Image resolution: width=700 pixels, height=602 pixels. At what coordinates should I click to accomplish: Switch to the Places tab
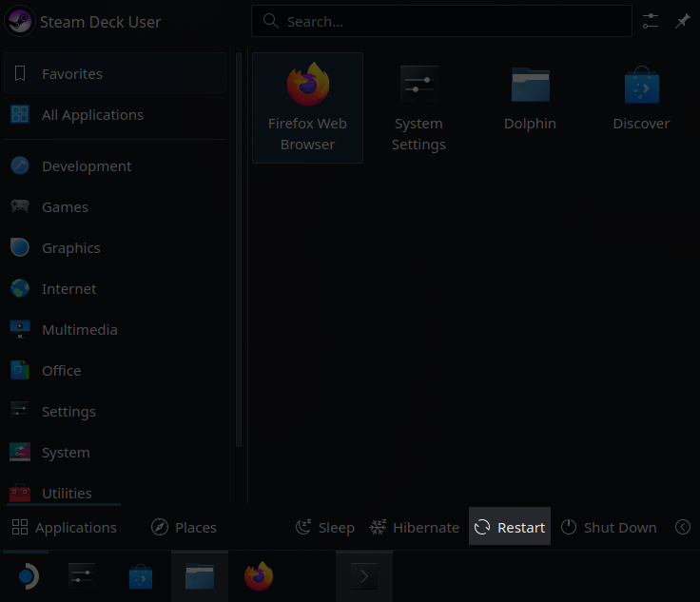pyautogui.click(x=184, y=527)
